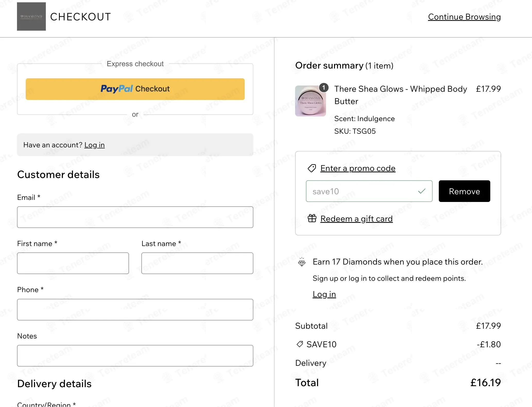532x407 pixels.
Task: Click the gift card icon
Action: [312, 218]
